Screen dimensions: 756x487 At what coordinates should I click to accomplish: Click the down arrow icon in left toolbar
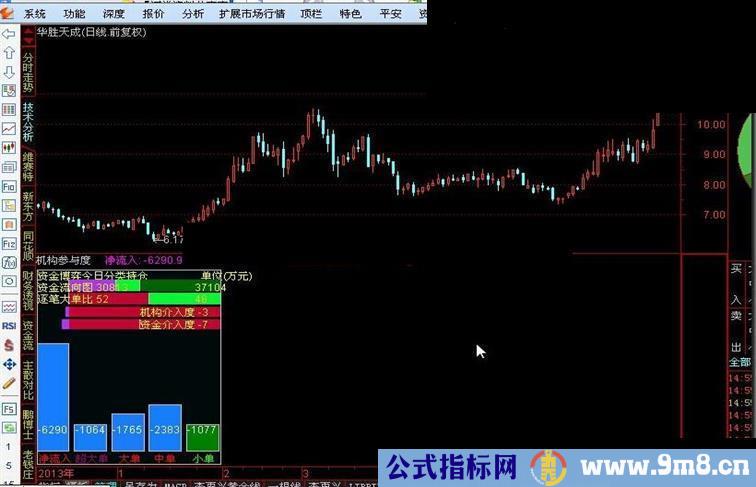pos(8,71)
